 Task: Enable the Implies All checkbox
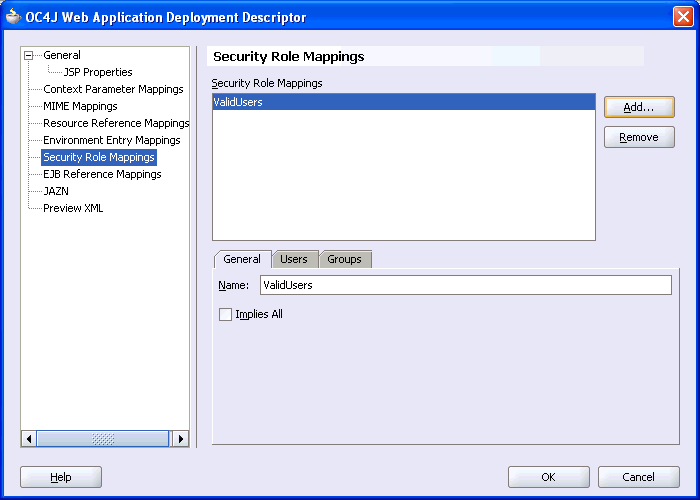pyautogui.click(x=225, y=314)
